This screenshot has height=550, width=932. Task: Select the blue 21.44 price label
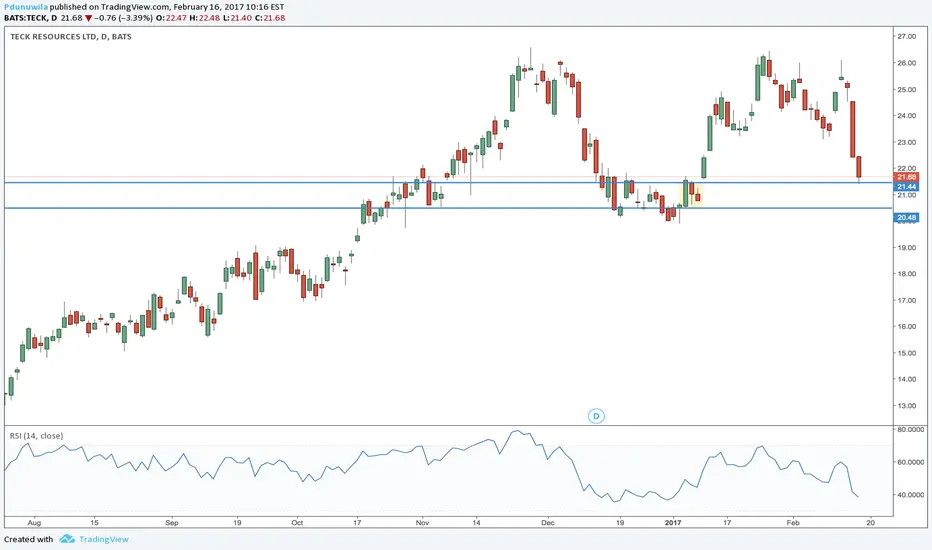point(906,187)
